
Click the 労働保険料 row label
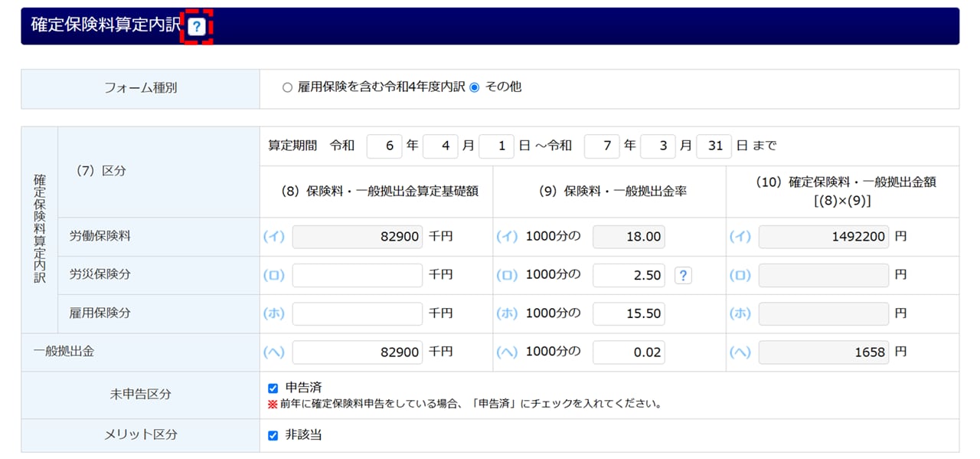pyautogui.click(x=100, y=237)
